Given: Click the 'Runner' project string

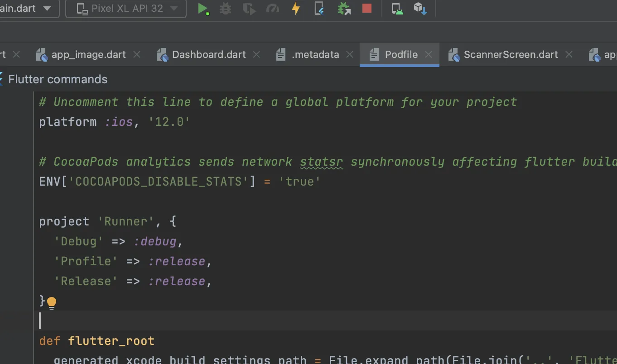Looking at the screenshot, I should pyautogui.click(x=126, y=221).
